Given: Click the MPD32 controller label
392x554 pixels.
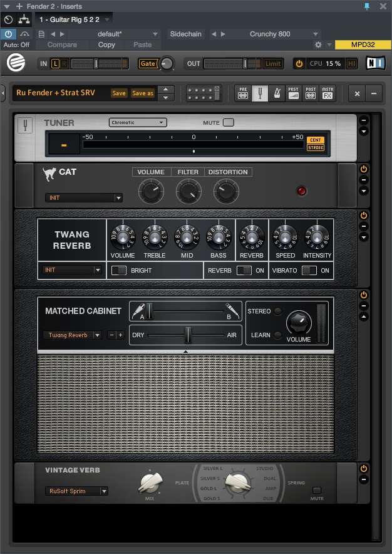Looking at the screenshot, I should [363, 44].
